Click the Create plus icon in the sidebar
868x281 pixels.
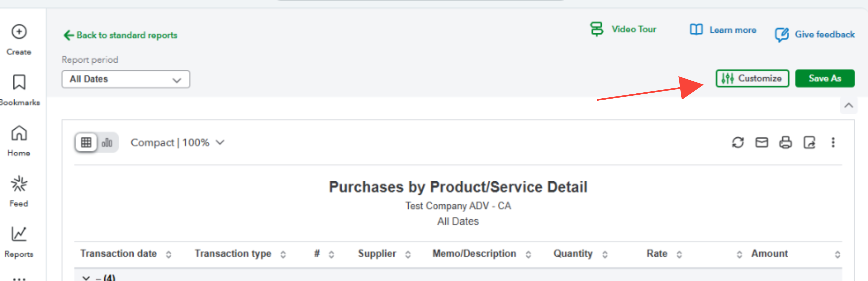coord(19,32)
